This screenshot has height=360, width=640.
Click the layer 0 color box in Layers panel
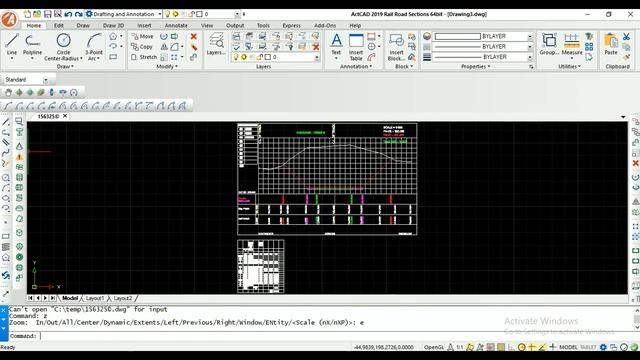pyautogui.click(x=268, y=57)
